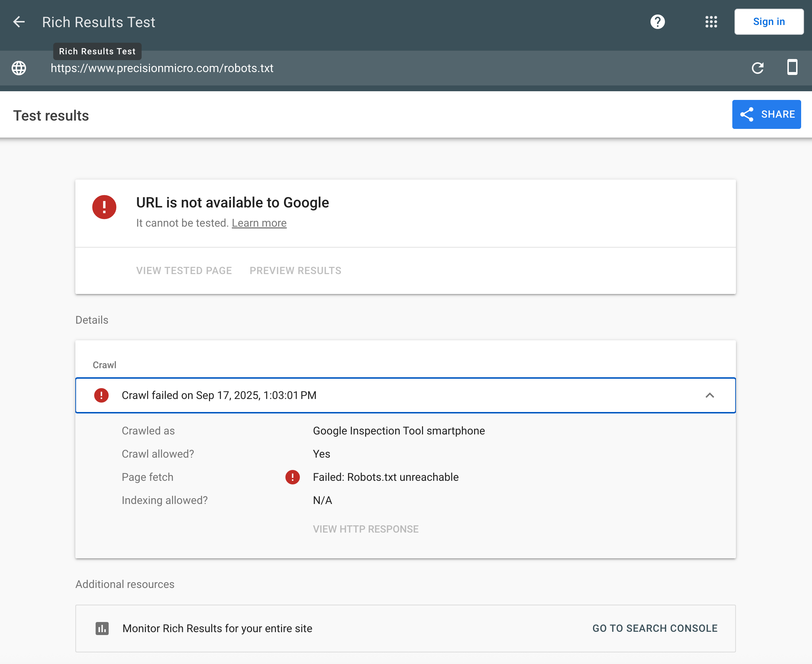Click the Rich Results Test header title
Image resolution: width=812 pixels, height=664 pixels.
click(99, 22)
